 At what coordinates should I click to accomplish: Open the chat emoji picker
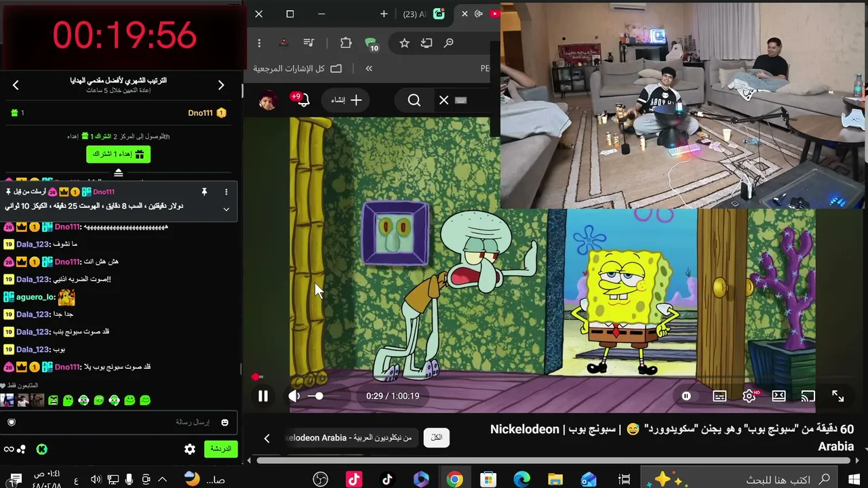coord(224,422)
